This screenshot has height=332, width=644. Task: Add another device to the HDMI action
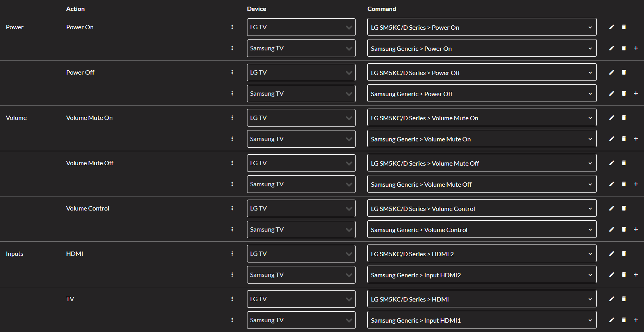[636, 275]
